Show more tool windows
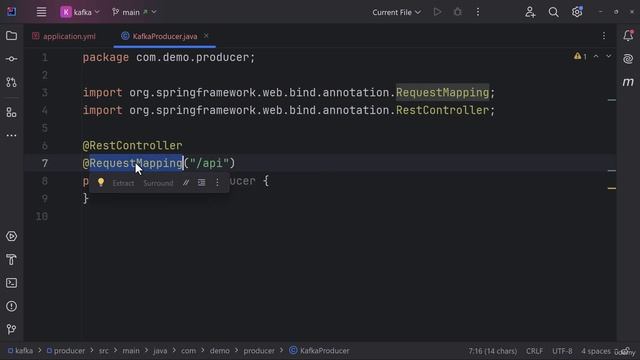This screenshot has height=360, width=640. tap(11, 135)
